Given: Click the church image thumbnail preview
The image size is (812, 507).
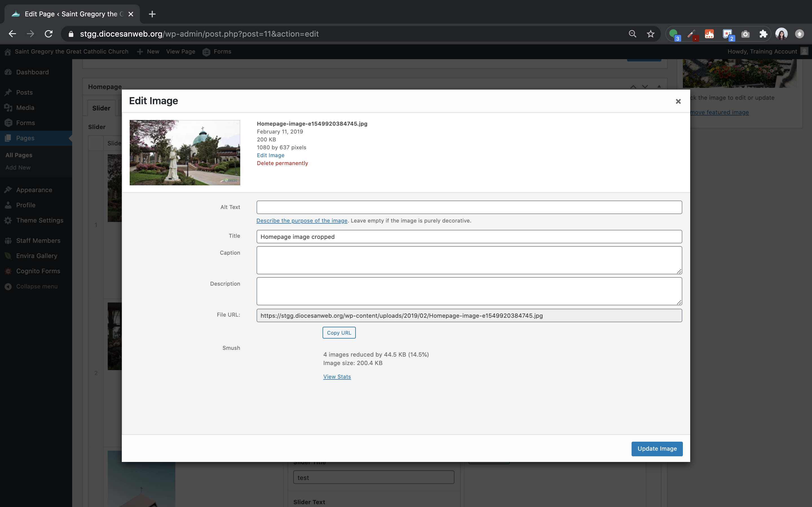Looking at the screenshot, I should click(x=185, y=153).
